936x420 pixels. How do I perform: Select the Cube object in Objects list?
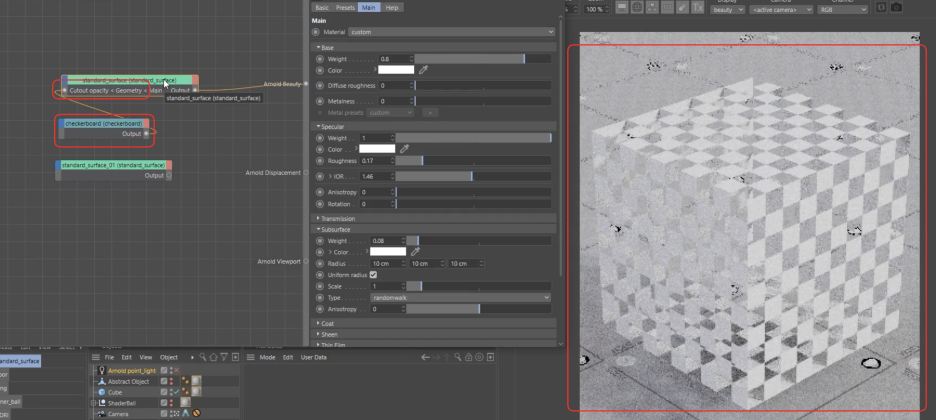(115, 393)
